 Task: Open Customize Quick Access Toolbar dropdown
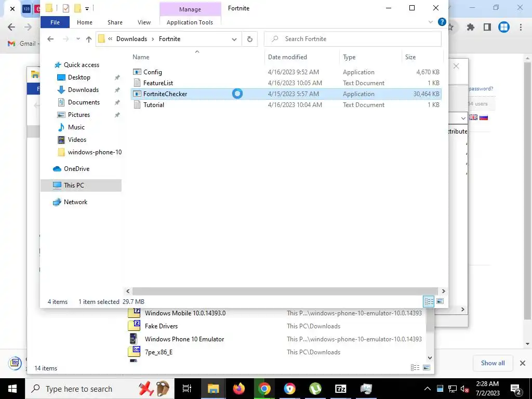(87, 8)
